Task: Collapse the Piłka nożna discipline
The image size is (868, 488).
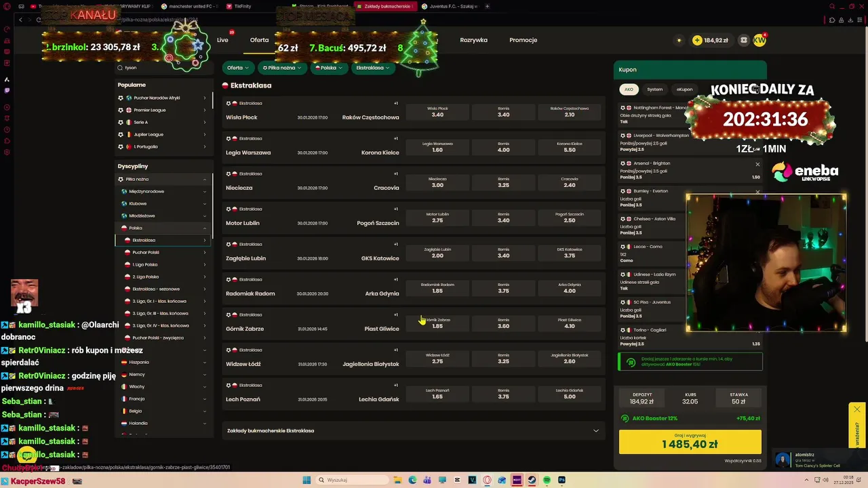Action: [x=163, y=179]
